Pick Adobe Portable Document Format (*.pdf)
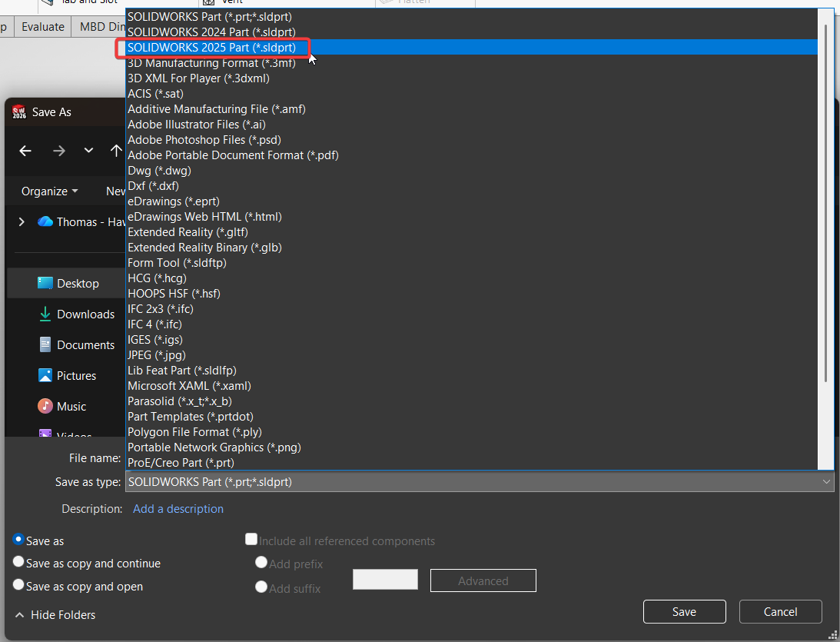The width and height of the screenshot is (840, 642). coord(471,155)
